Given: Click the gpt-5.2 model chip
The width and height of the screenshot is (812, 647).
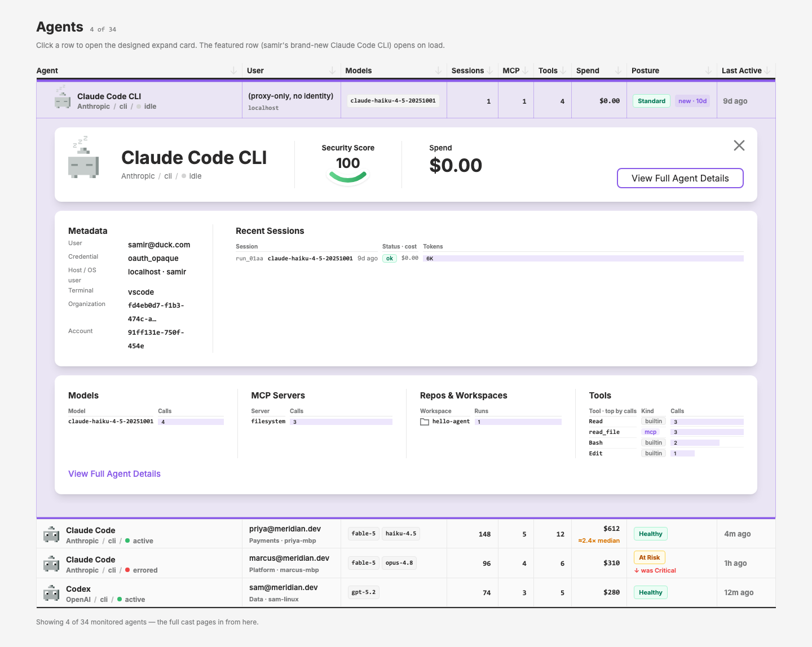Looking at the screenshot, I should [363, 592].
